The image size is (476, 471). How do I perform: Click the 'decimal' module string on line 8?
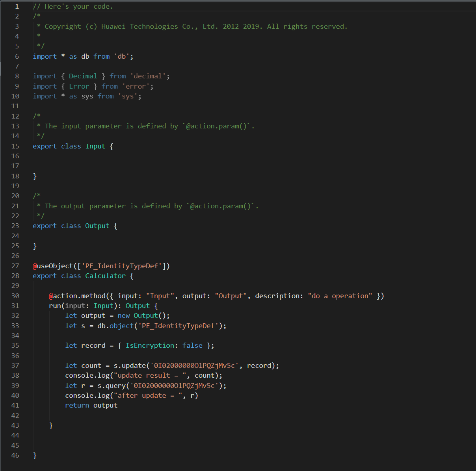(x=148, y=76)
